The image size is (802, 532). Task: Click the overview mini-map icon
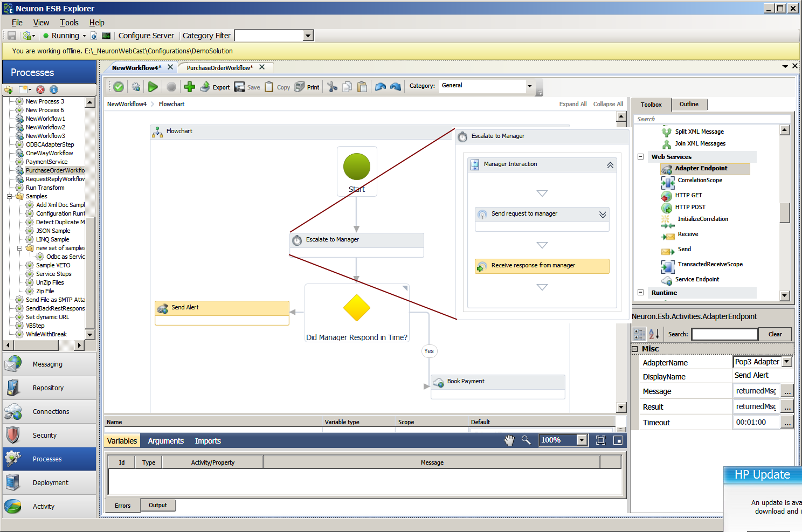[x=618, y=440]
